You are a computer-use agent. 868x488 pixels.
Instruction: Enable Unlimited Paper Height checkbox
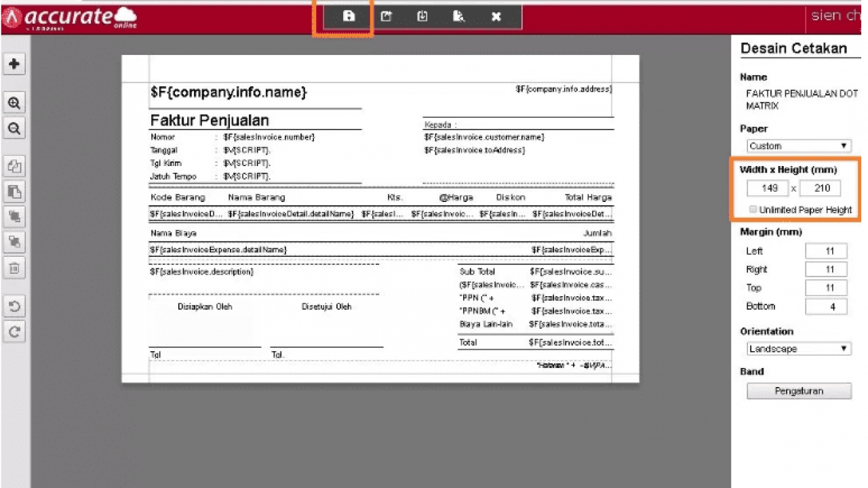pyautogui.click(x=753, y=209)
